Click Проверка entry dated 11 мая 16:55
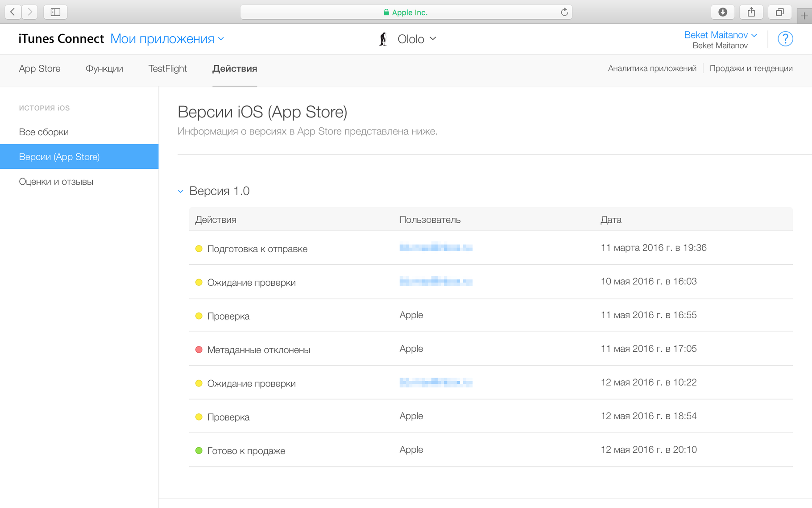This screenshot has width=812, height=508. pos(228,316)
